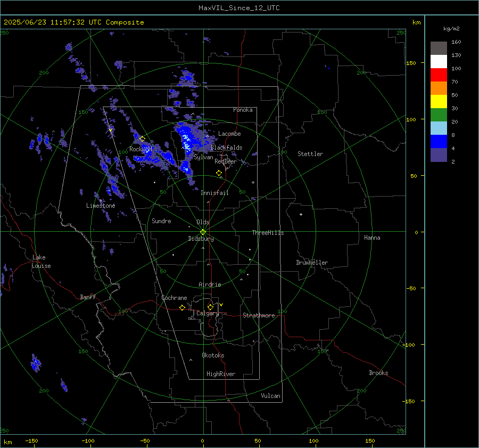Click the Sylvan label
Screen dimensions: 479x448
[203, 157]
